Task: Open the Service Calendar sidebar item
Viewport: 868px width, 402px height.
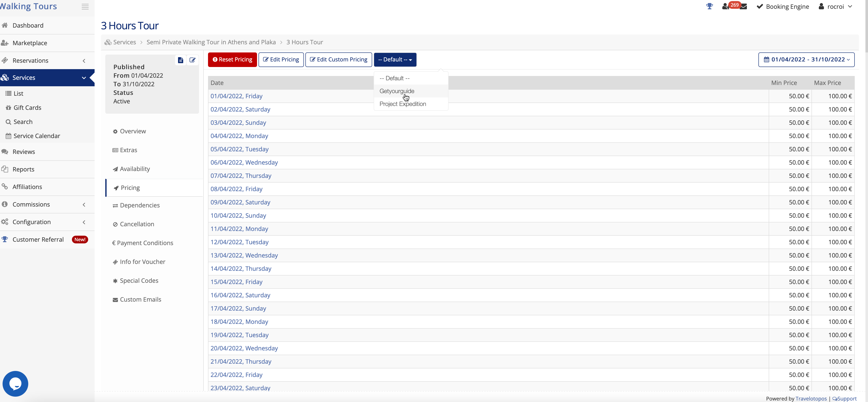Action: point(37,136)
